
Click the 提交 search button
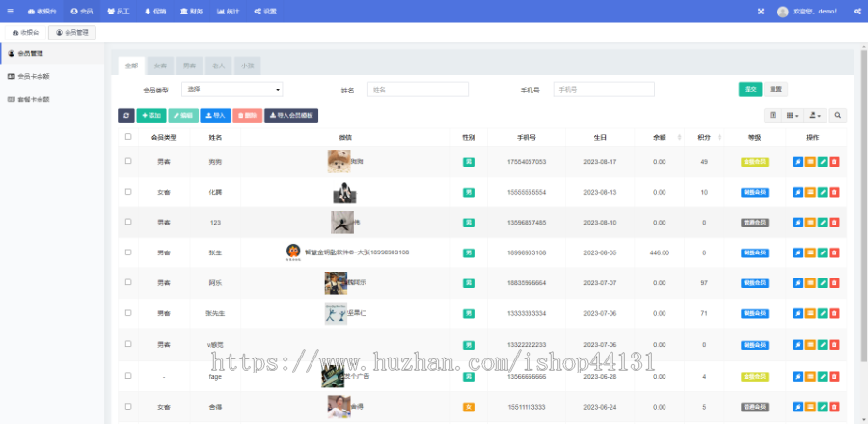[750, 89]
